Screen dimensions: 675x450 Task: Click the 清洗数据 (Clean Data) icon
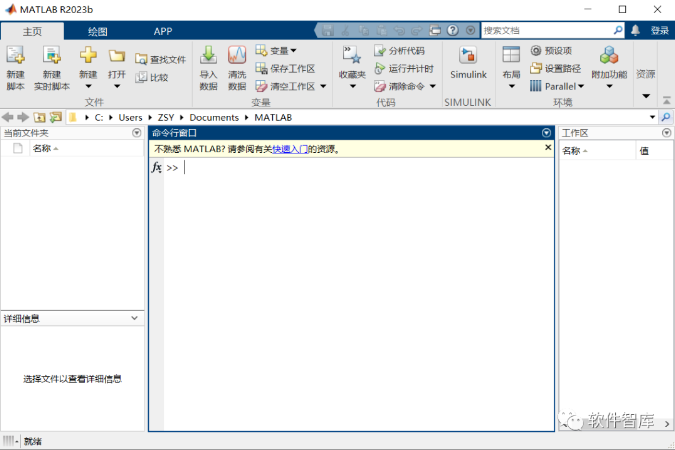237,55
